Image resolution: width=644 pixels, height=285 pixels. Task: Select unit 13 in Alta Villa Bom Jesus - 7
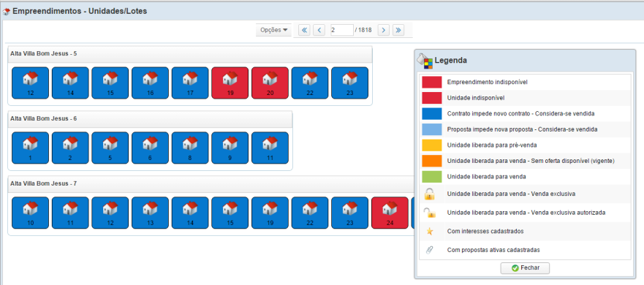pos(151,213)
